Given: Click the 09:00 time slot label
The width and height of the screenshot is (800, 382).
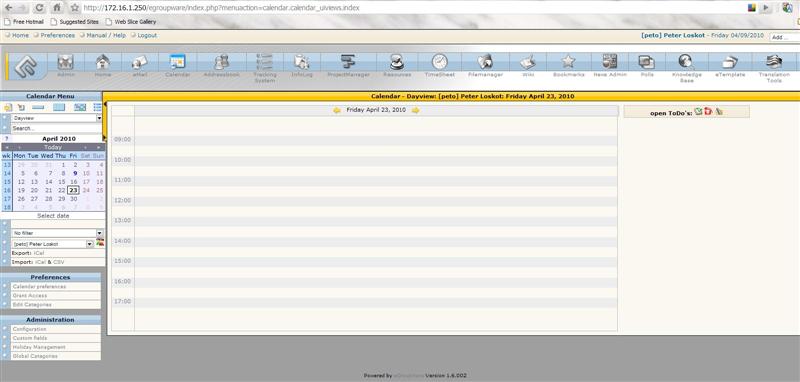Looking at the screenshot, I should point(122,139).
